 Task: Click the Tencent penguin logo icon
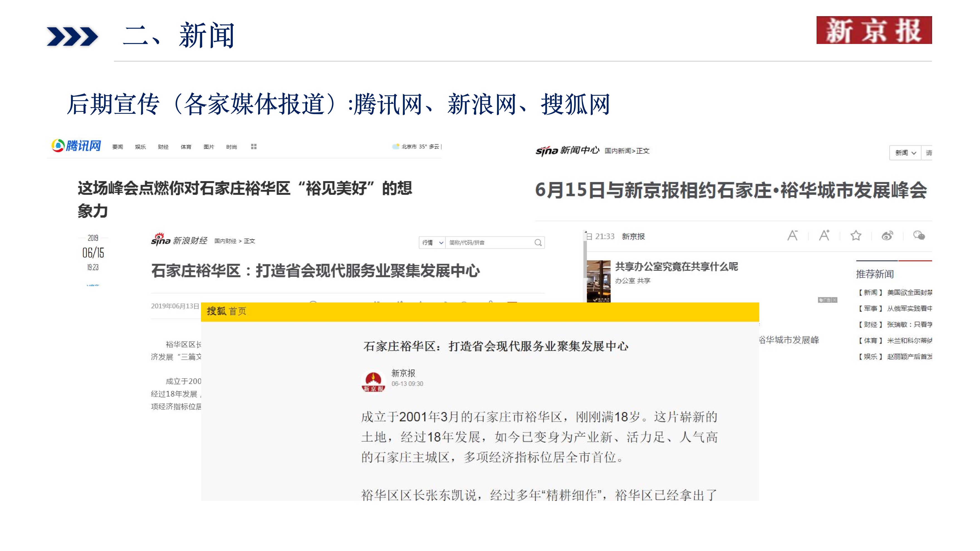click(58, 145)
